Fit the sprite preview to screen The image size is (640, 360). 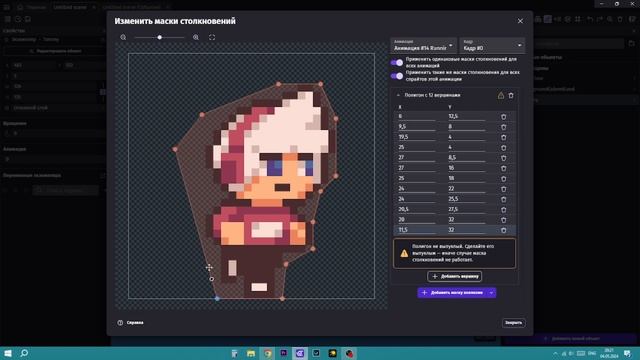click(x=212, y=37)
